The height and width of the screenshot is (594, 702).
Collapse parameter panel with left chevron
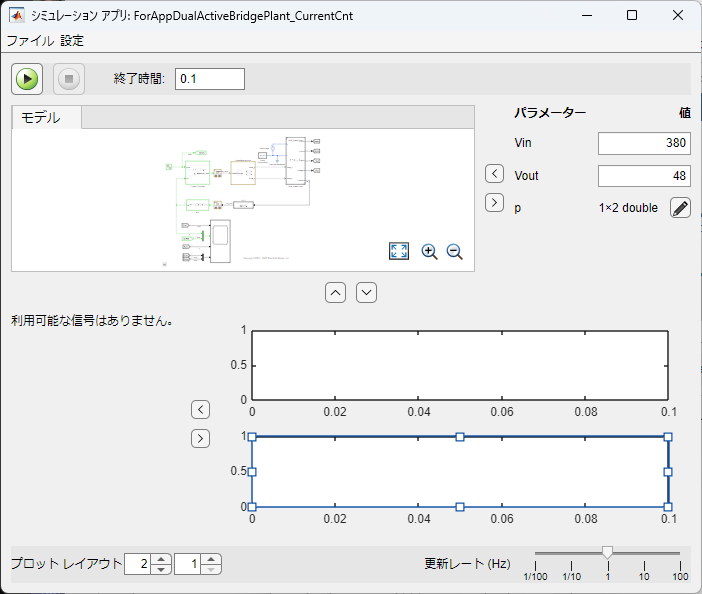point(494,174)
